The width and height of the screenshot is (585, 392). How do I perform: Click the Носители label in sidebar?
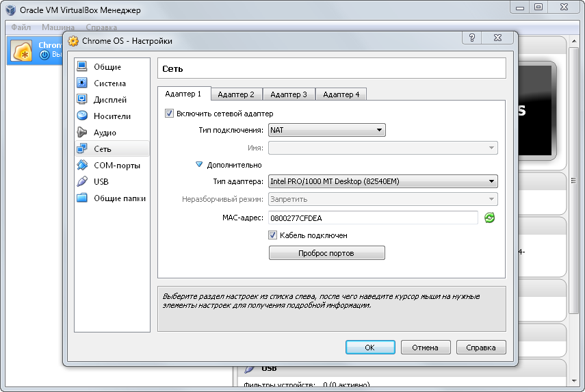[112, 116]
